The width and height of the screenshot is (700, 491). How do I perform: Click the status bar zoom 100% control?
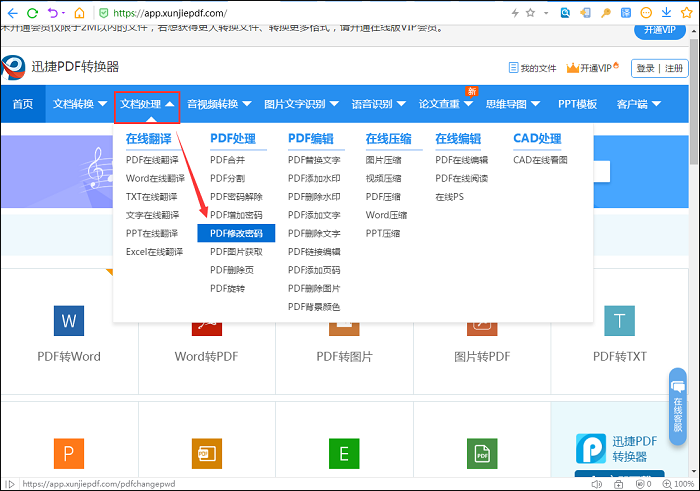coord(678,484)
